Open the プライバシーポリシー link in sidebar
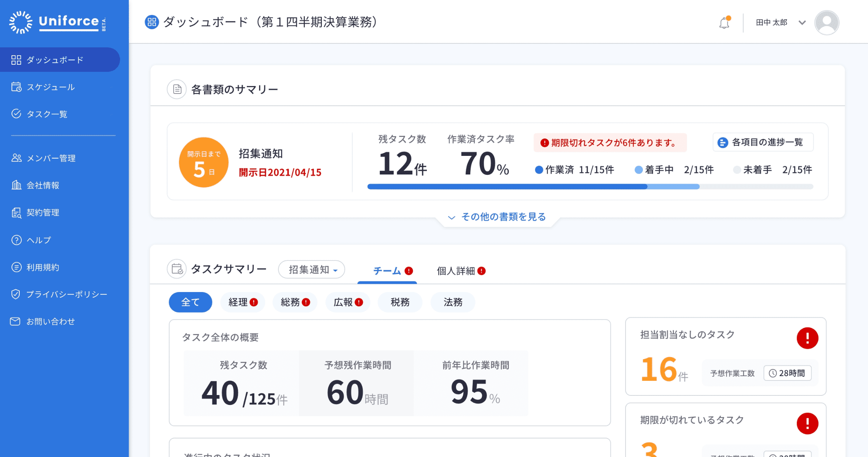Image resolution: width=868 pixels, height=457 pixels. [66, 294]
